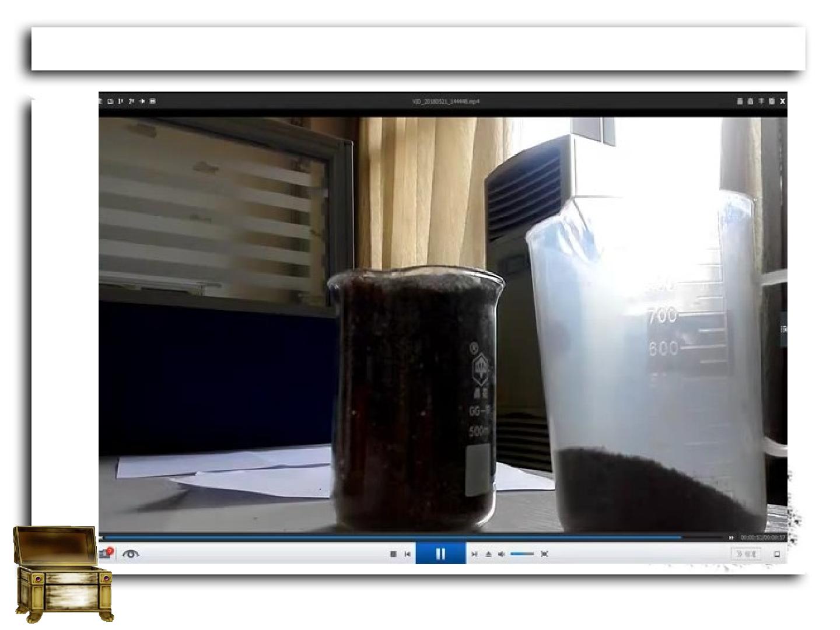Open the speed button at bottom right
This screenshot has width=840, height=630.
[x=746, y=554]
